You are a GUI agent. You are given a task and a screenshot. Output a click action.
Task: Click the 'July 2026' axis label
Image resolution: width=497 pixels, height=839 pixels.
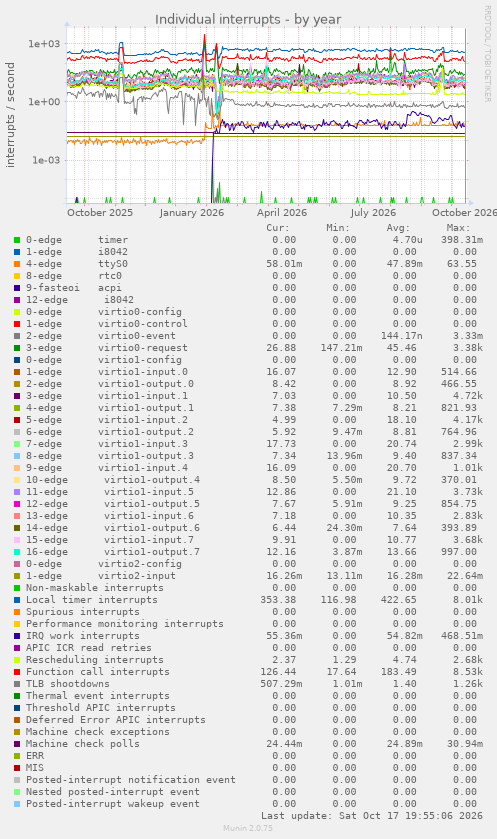(373, 212)
